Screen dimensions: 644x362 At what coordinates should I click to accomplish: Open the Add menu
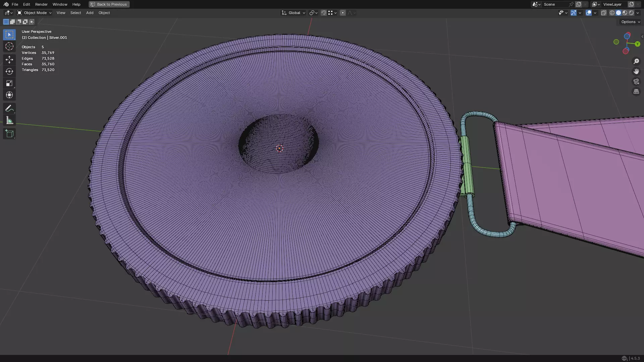pyautogui.click(x=90, y=13)
